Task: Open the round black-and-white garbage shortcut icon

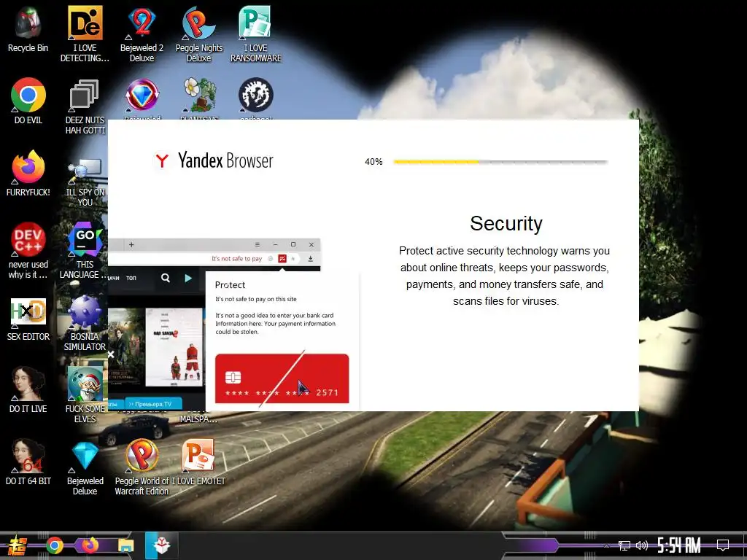Action: [256, 96]
